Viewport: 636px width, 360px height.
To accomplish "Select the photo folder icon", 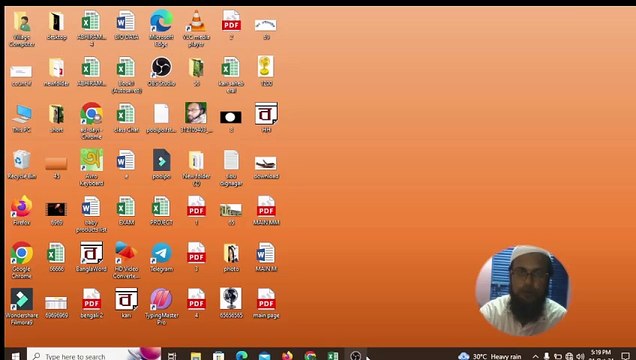I will (x=231, y=257).
